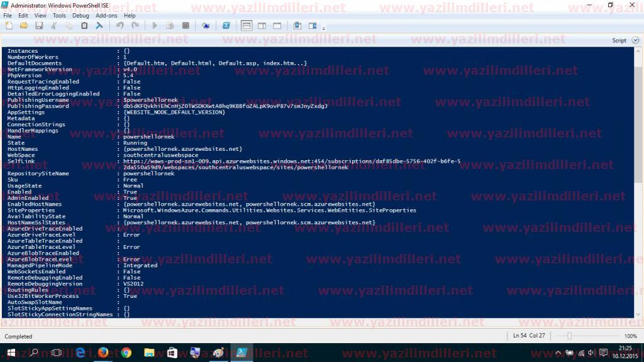Expand the Script pane with the chevron

[635, 40]
